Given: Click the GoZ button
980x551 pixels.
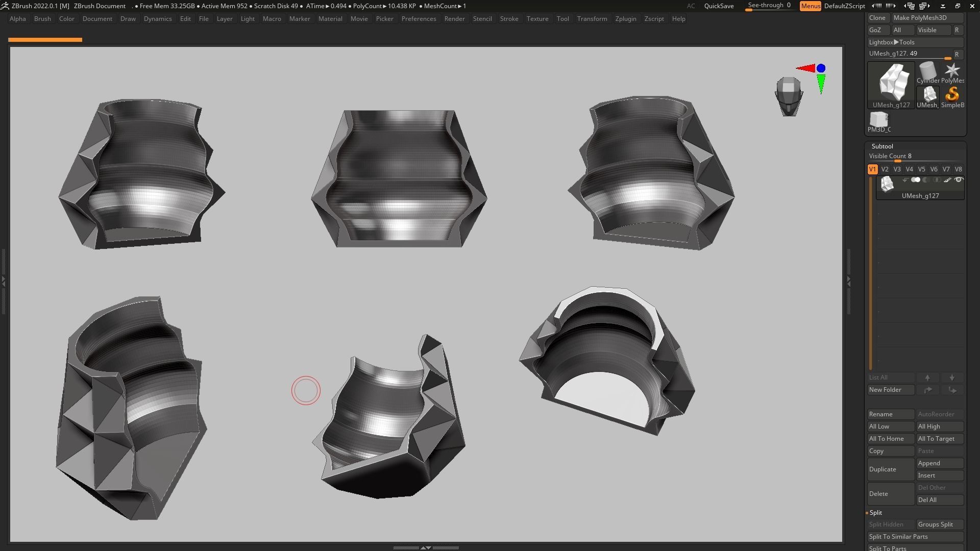Looking at the screenshot, I should pos(878,30).
